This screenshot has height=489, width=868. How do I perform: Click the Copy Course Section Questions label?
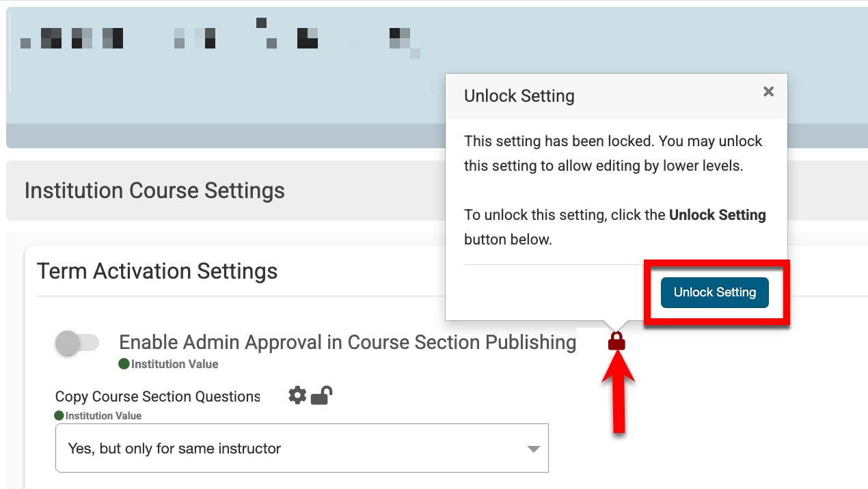(x=157, y=397)
